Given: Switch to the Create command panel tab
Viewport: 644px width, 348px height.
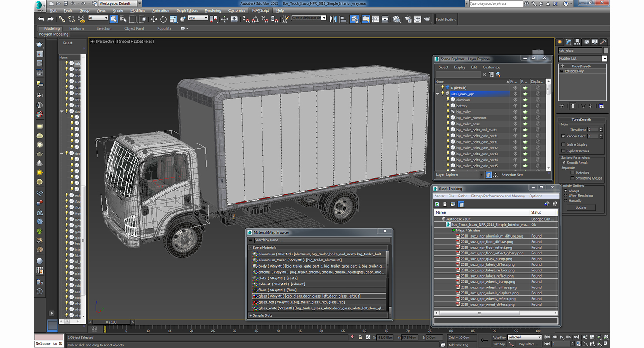Looking at the screenshot, I should click(x=560, y=42).
